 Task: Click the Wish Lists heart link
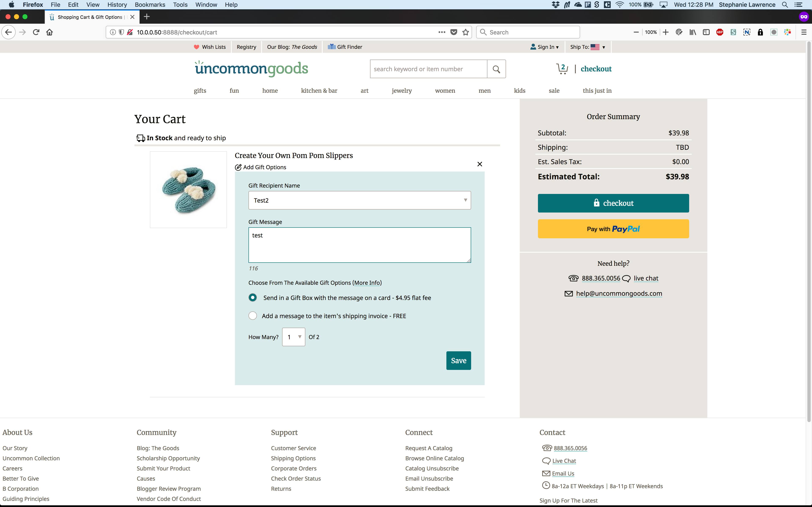coord(210,47)
